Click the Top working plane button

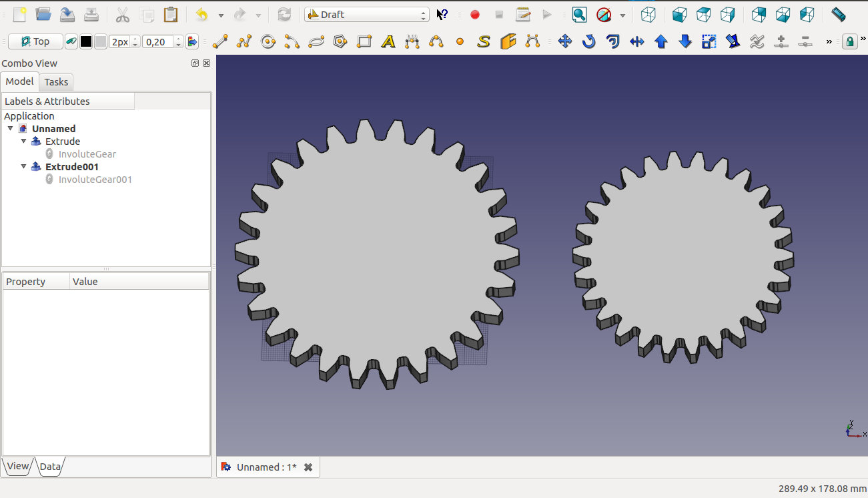pos(35,42)
